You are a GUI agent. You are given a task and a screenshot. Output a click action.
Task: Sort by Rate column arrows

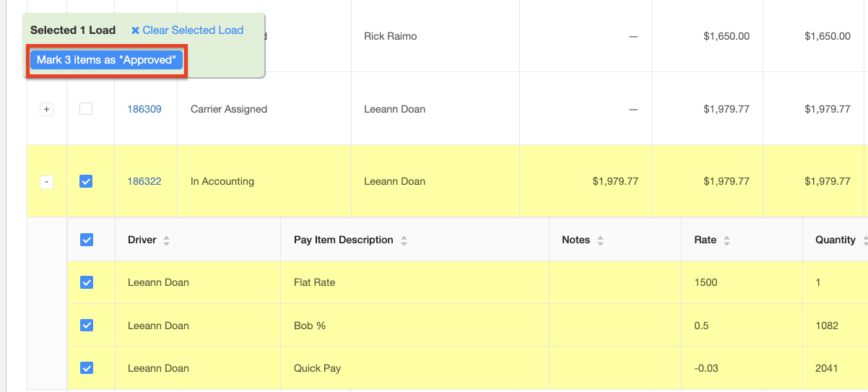point(726,240)
